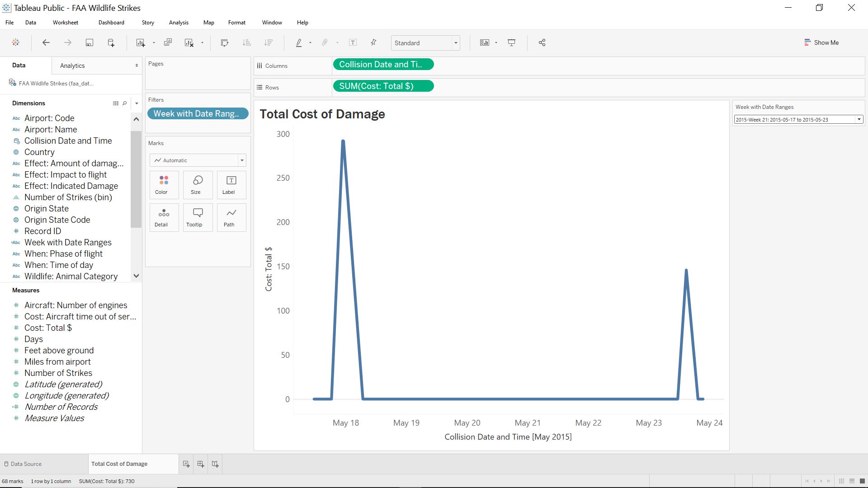The image size is (868, 488).
Task: Select the sort descending icon
Action: (x=269, y=42)
